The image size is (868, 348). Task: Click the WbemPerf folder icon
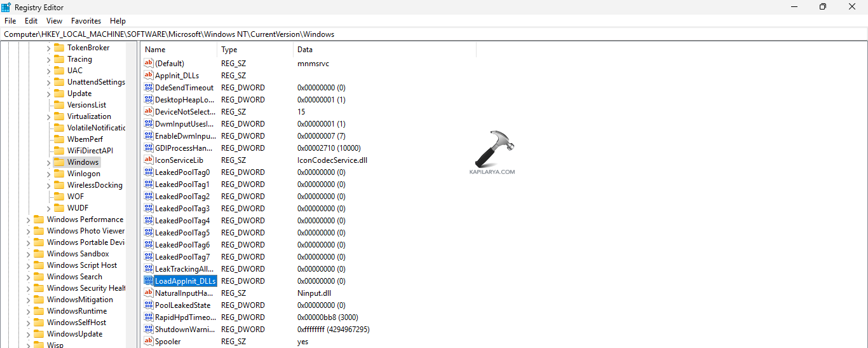(59, 139)
